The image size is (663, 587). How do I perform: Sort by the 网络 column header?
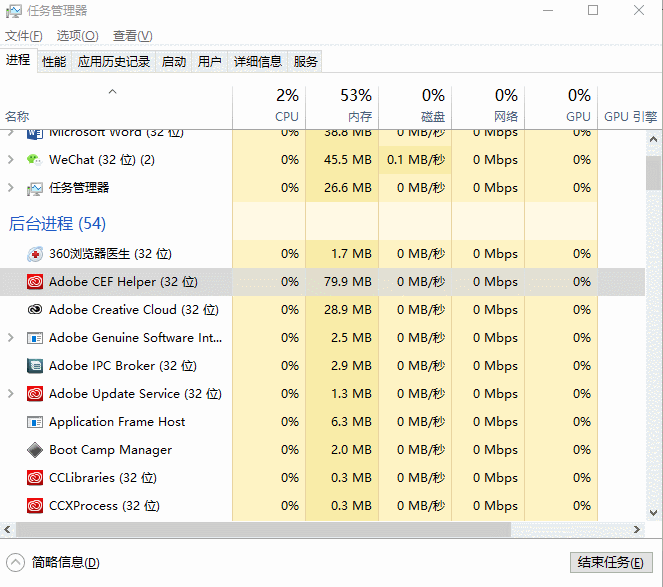pyautogui.click(x=488, y=107)
